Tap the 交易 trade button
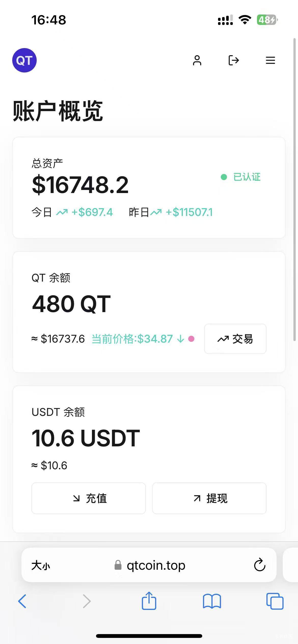This screenshot has height=644, width=298. tap(235, 339)
